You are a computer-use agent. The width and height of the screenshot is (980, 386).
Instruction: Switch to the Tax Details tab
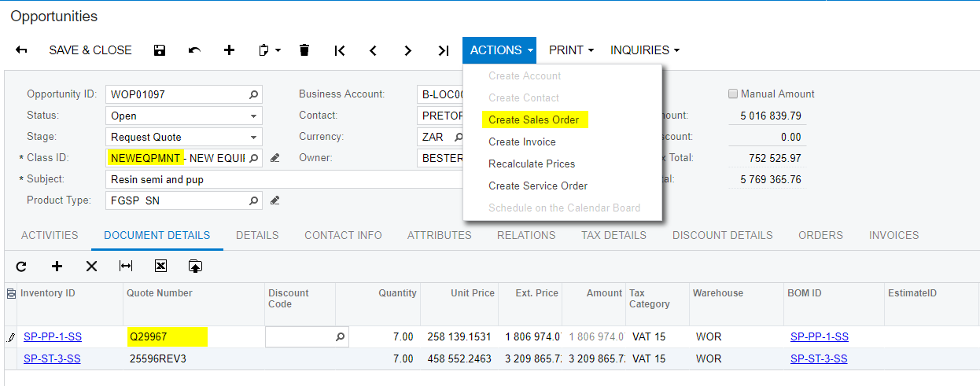click(x=613, y=235)
